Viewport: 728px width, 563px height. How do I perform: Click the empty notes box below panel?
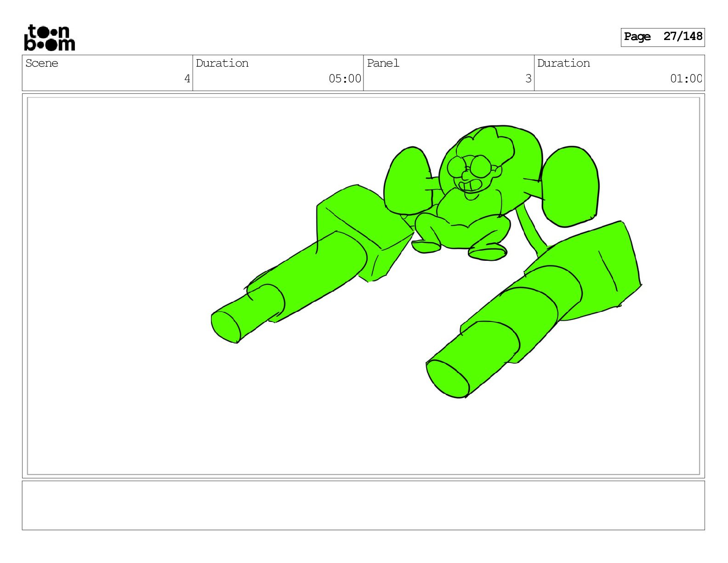363,506
